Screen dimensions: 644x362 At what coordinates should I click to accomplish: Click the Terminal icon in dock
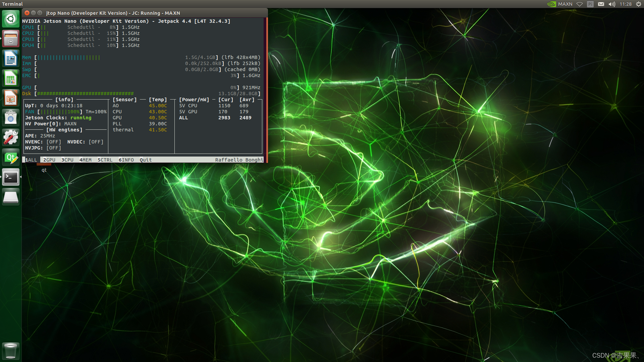pos(11,177)
